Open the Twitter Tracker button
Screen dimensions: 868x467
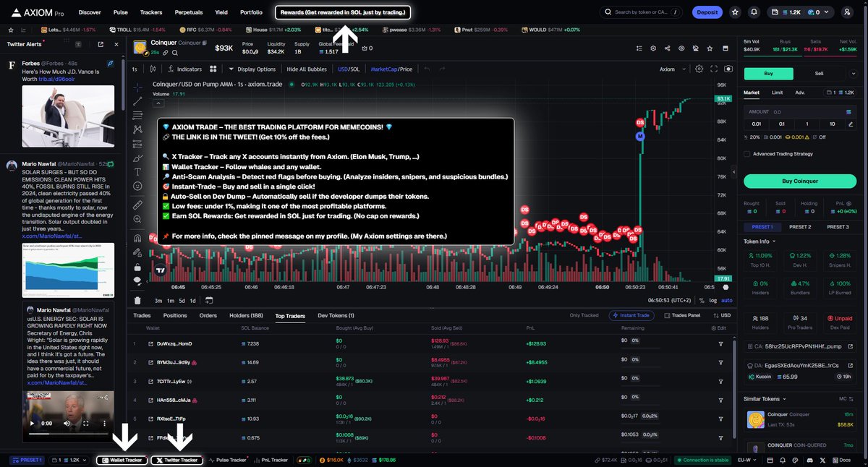tap(176, 460)
